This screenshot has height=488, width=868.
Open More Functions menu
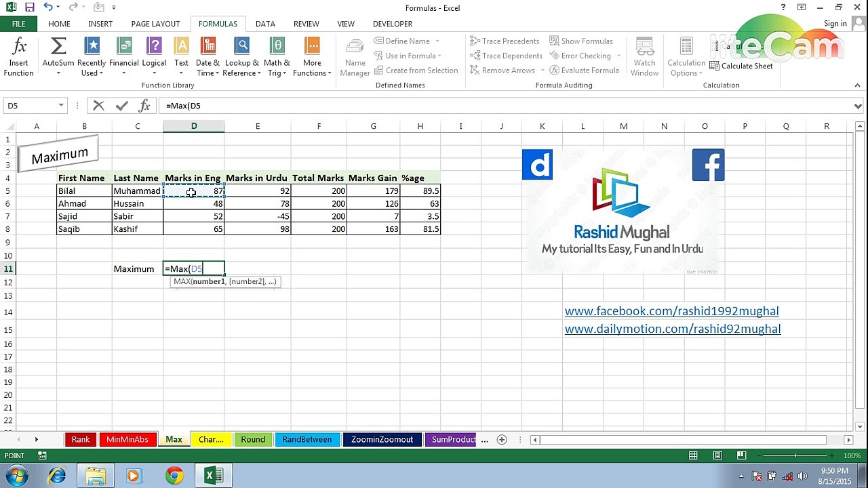[x=312, y=57]
